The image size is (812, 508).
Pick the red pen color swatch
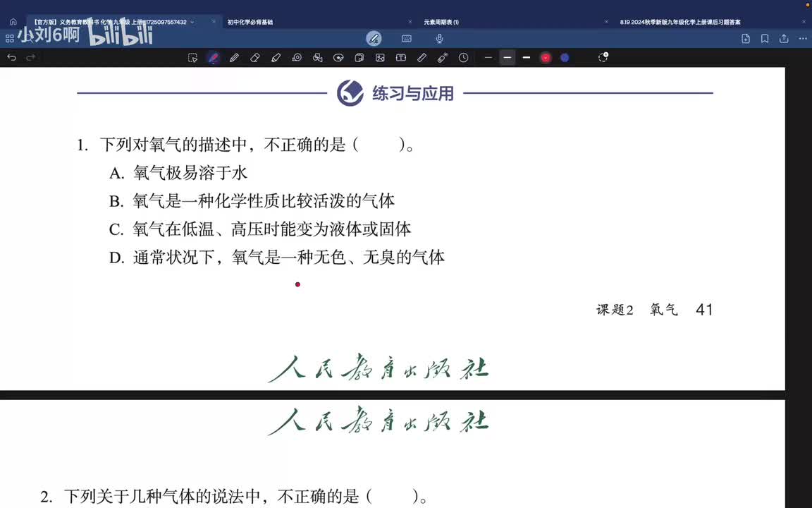click(x=546, y=58)
